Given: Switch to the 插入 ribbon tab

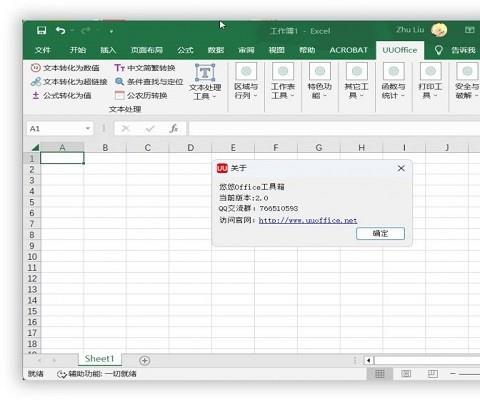Looking at the screenshot, I should [108, 50].
